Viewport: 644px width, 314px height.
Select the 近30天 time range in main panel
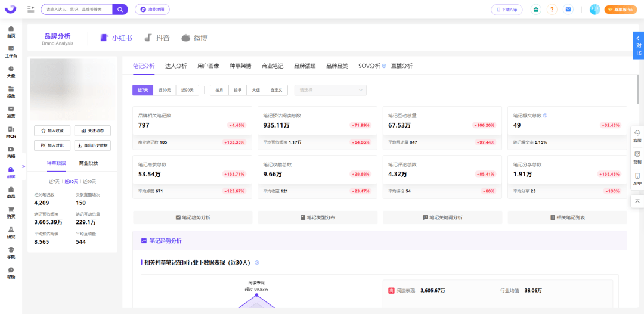165,90
